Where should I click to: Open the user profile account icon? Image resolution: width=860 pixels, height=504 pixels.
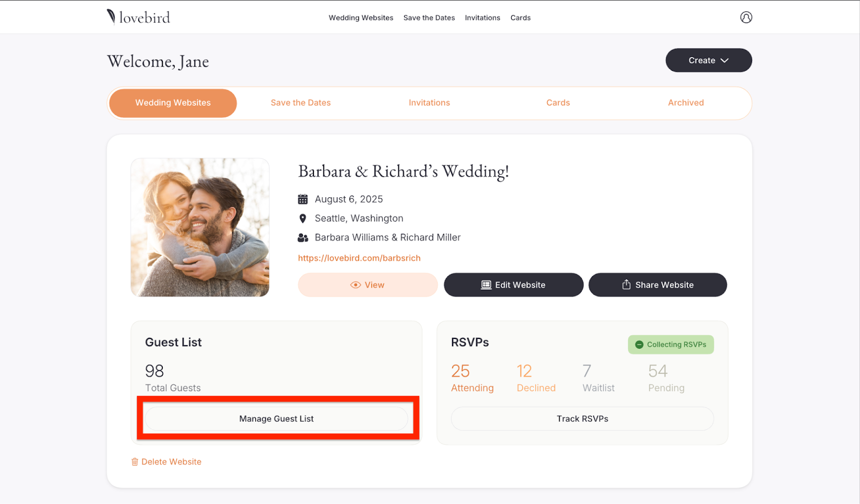746,17
